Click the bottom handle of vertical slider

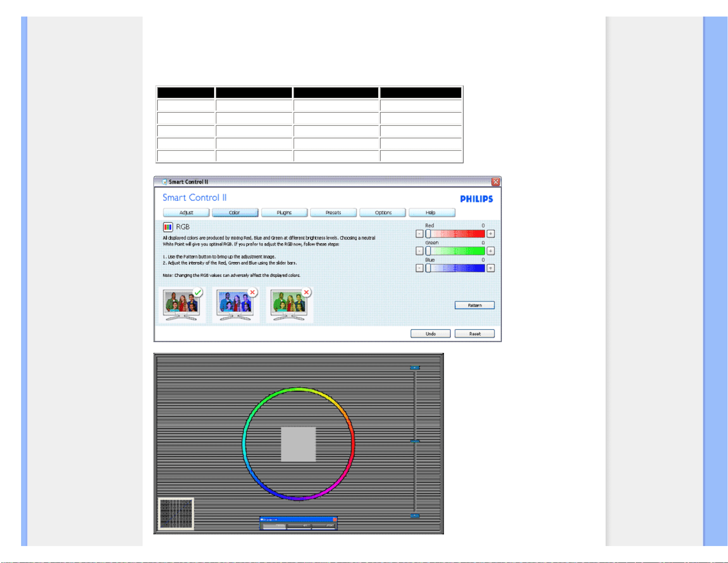tap(415, 516)
